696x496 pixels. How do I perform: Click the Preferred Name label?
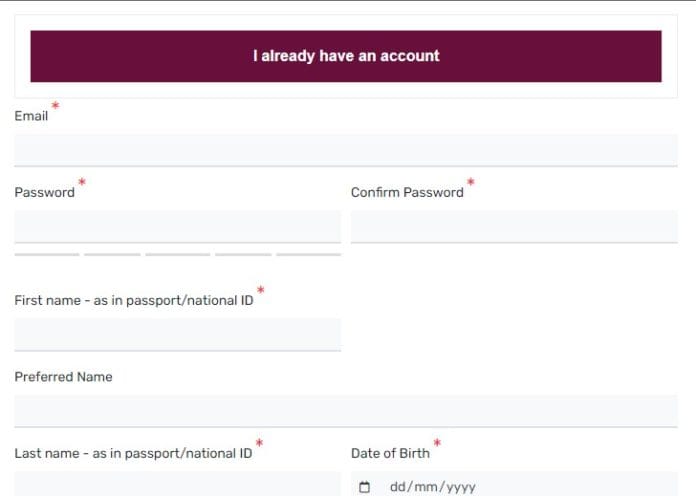point(63,377)
